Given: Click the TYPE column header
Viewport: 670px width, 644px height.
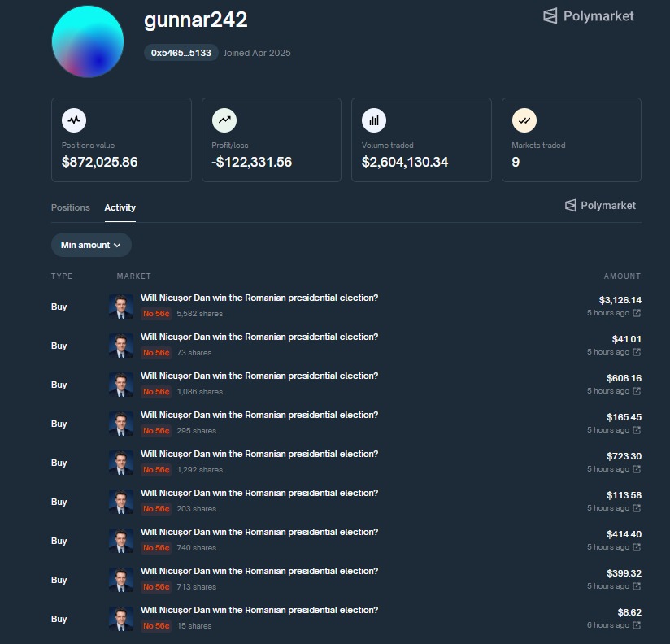Looking at the screenshot, I should pos(62,276).
